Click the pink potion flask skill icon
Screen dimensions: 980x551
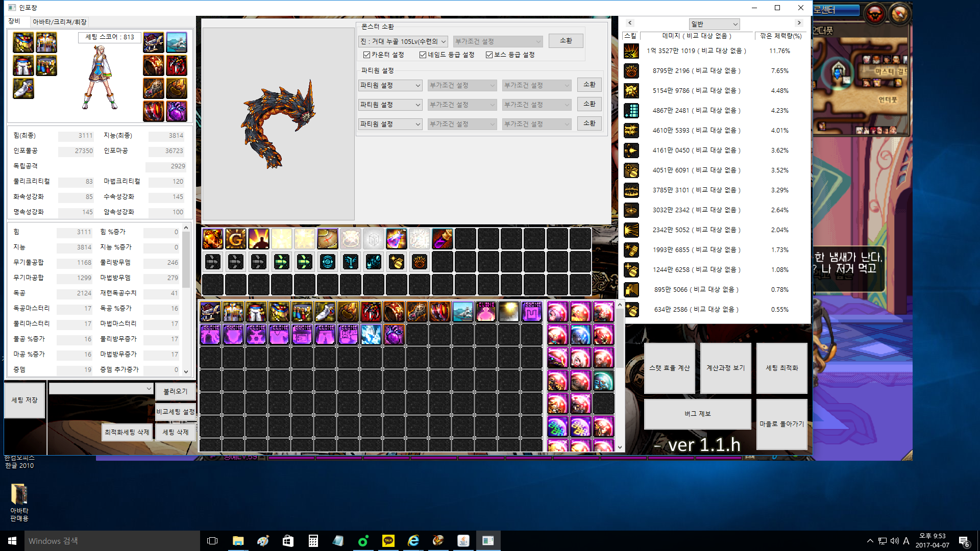(x=396, y=239)
